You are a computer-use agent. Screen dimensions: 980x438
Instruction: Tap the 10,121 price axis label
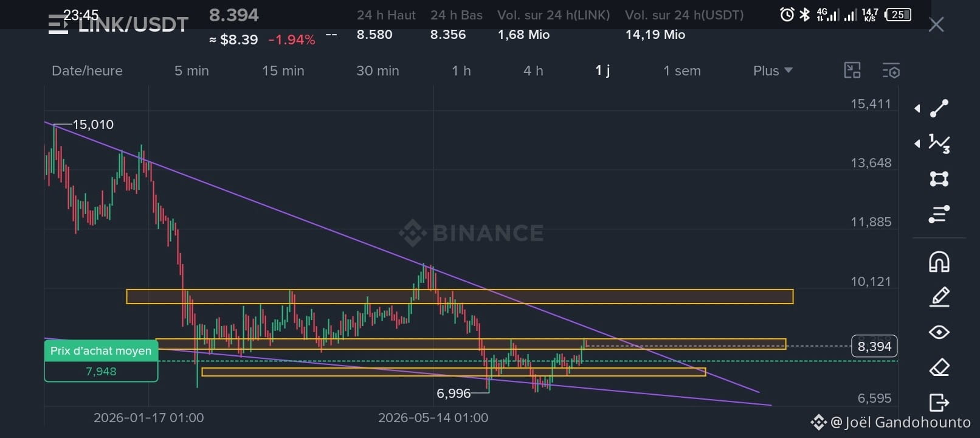tap(871, 282)
